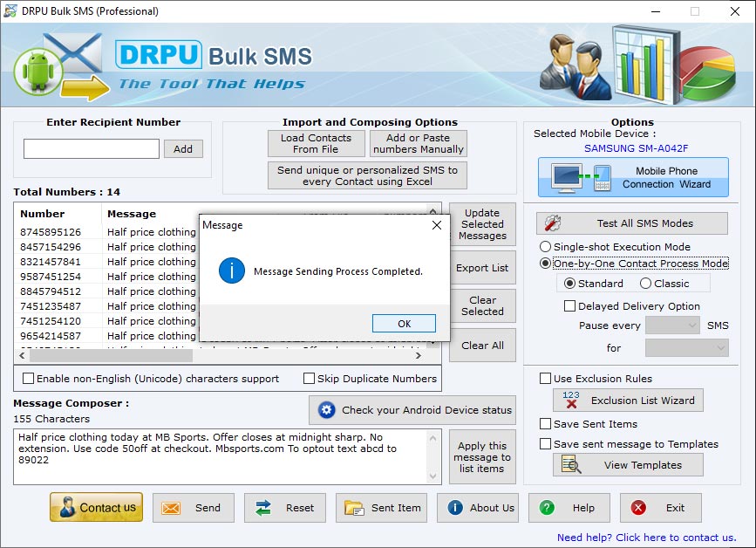Click the envelope icon on Send button
756x548 pixels.
(171, 508)
